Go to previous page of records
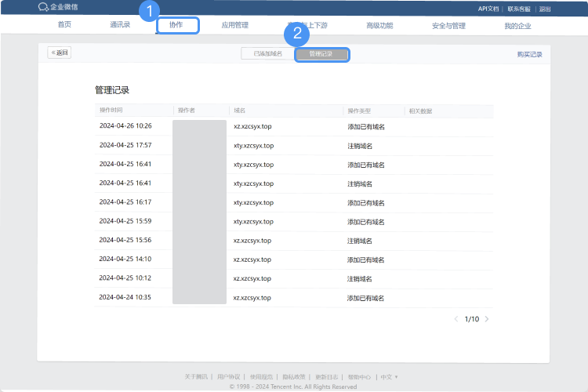 click(x=456, y=319)
